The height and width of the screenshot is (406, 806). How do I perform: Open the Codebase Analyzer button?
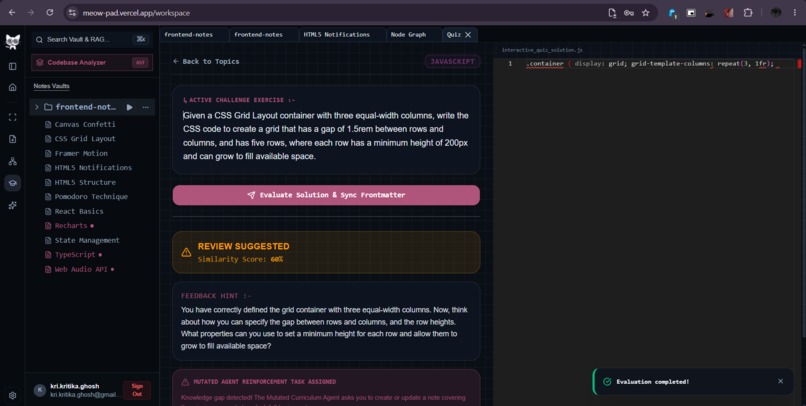coord(92,62)
